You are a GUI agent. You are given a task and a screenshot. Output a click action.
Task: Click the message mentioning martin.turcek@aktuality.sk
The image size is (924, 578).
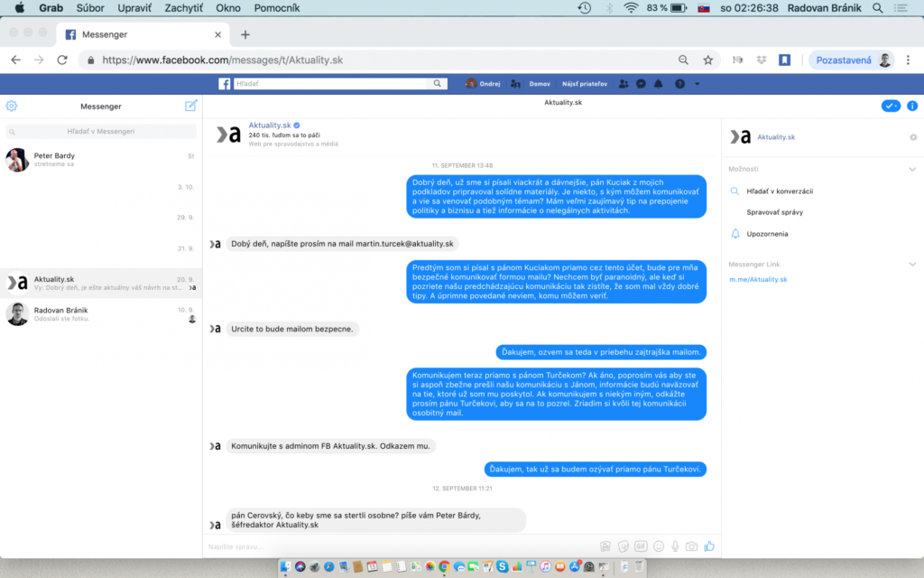(x=342, y=244)
